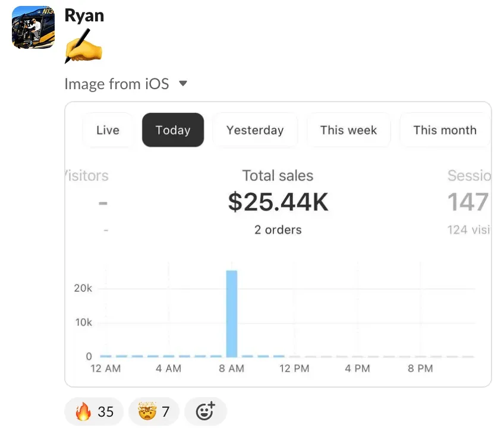
Task: Click the 12 PM axis label
Action: (x=294, y=368)
